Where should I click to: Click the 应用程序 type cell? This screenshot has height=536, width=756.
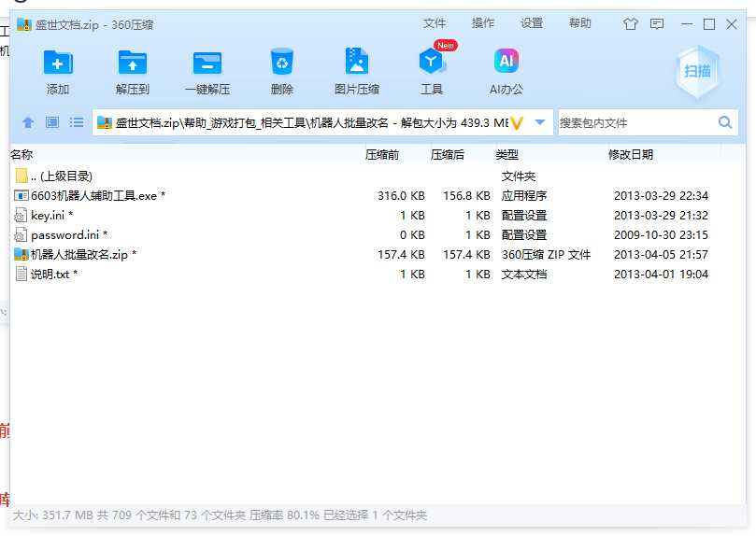tap(524, 195)
